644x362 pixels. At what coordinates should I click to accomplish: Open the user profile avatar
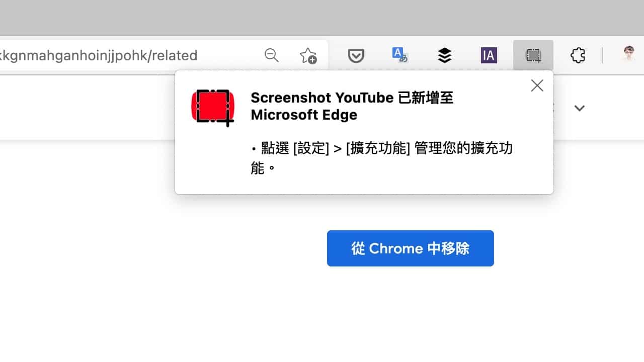pos(629,55)
